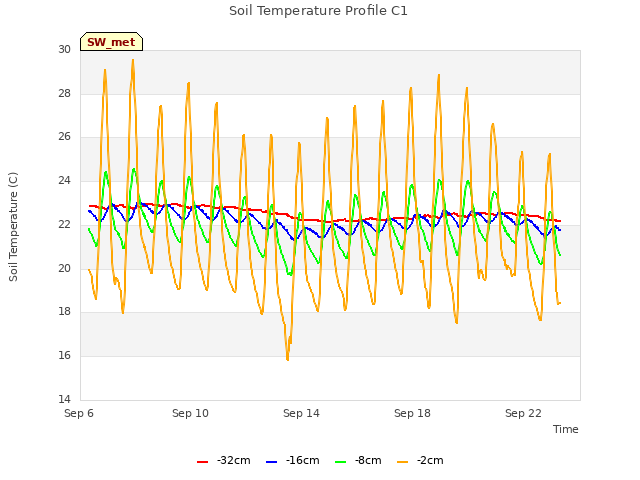Click the Sep 18 x-axis label
Image resolution: width=640 pixels, height=480 pixels.
(x=412, y=413)
